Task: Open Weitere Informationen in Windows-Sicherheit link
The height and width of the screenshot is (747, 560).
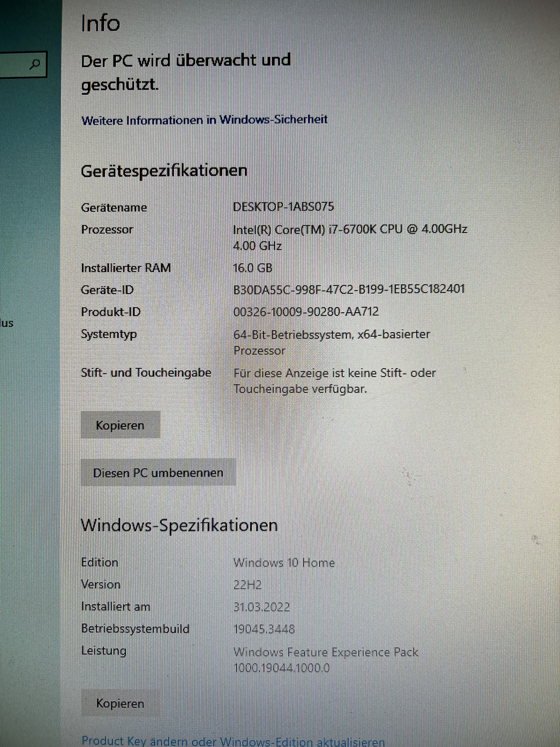Action: (205, 120)
